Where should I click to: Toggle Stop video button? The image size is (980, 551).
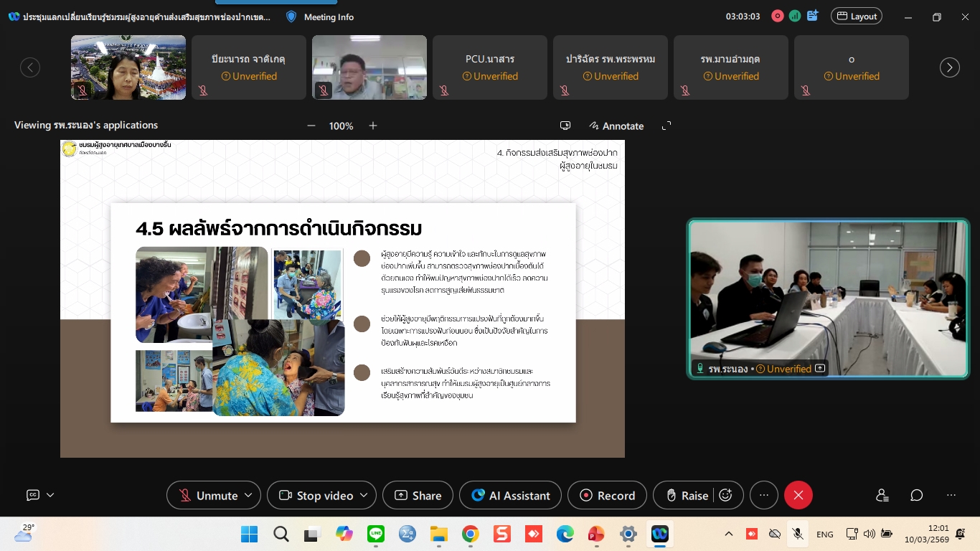tap(316, 495)
